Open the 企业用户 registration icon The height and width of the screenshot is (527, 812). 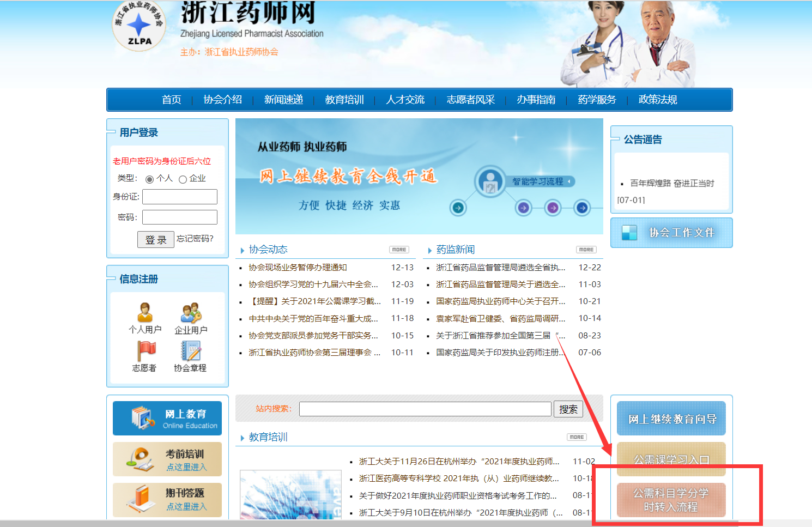tap(191, 313)
